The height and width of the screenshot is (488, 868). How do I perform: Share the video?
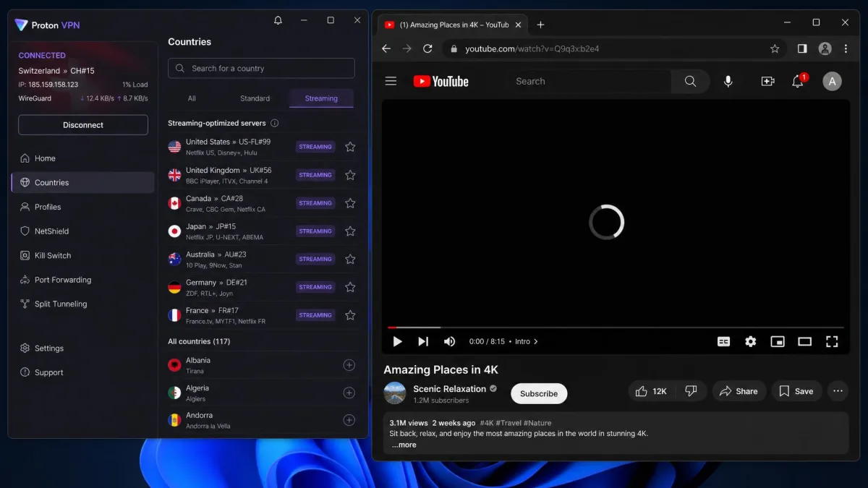click(x=739, y=391)
